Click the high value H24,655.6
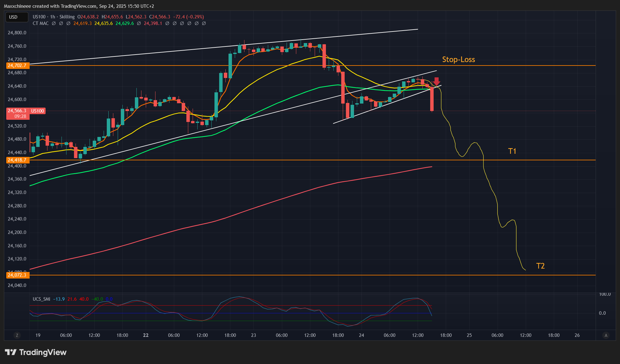620x364 pixels. [112, 17]
